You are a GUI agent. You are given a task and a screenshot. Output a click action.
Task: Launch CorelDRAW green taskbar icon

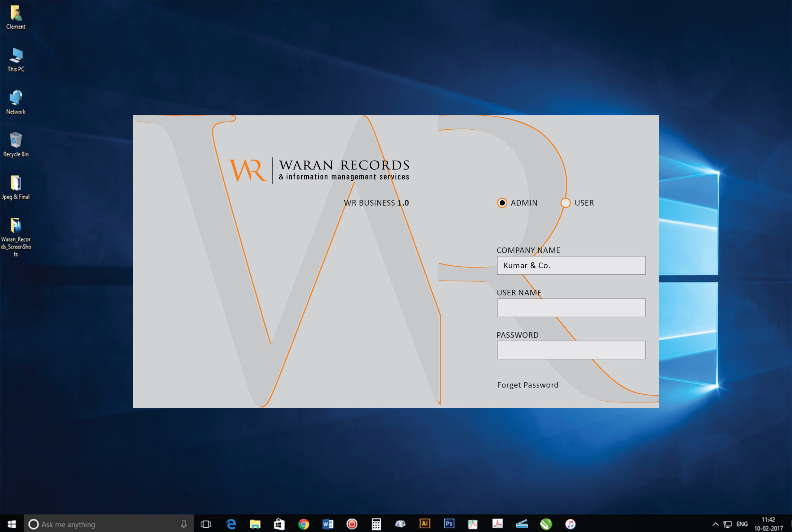(546, 524)
